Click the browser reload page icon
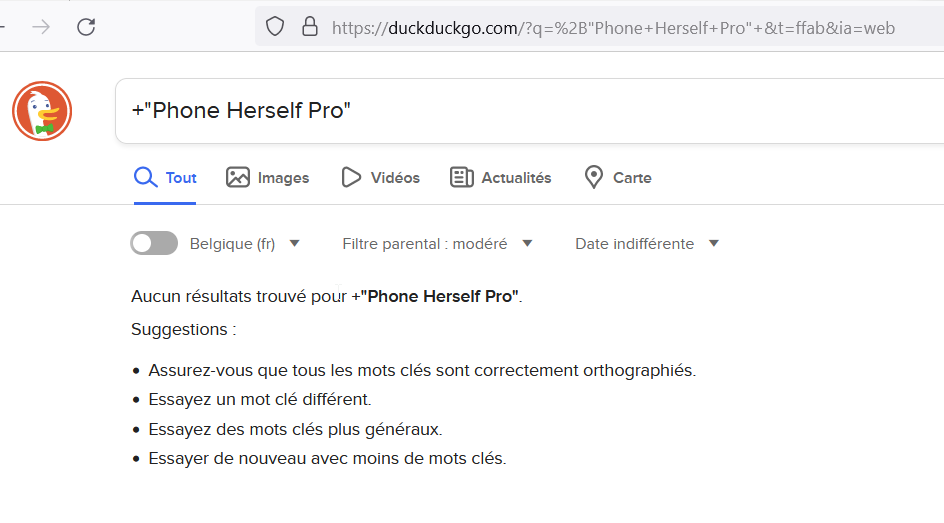This screenshot has width=944, height=523. pos(86,27)
